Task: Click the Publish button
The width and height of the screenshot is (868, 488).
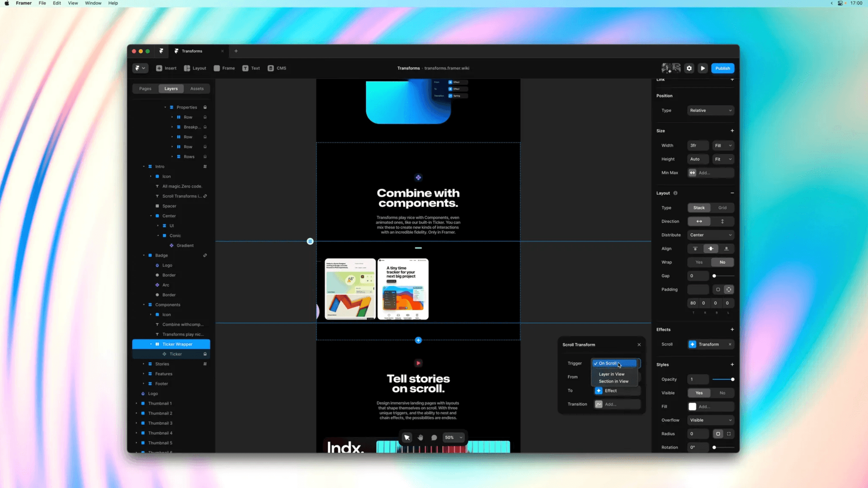Action: [x=722, y=68]
